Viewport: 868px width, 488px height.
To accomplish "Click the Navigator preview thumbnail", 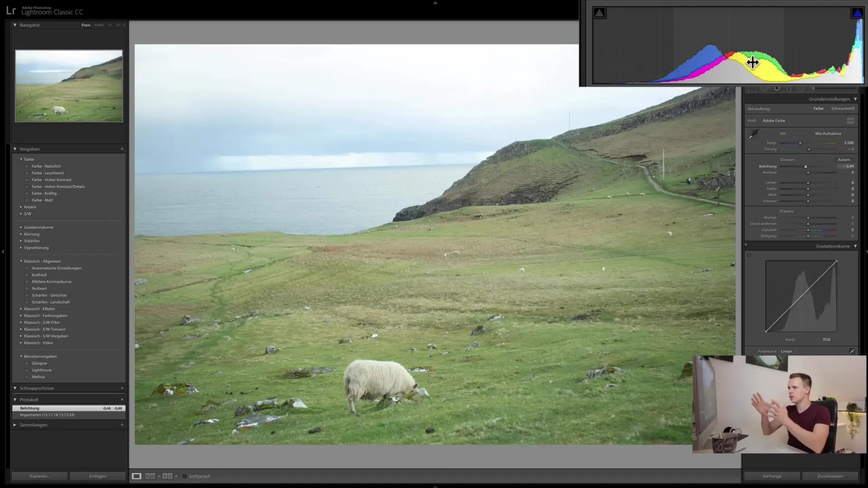I will click(69, 86).
